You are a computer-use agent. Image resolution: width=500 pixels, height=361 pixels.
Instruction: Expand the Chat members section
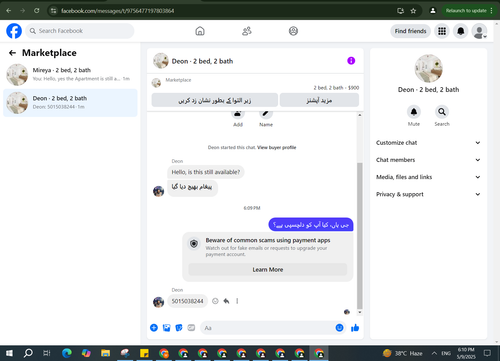428,160
